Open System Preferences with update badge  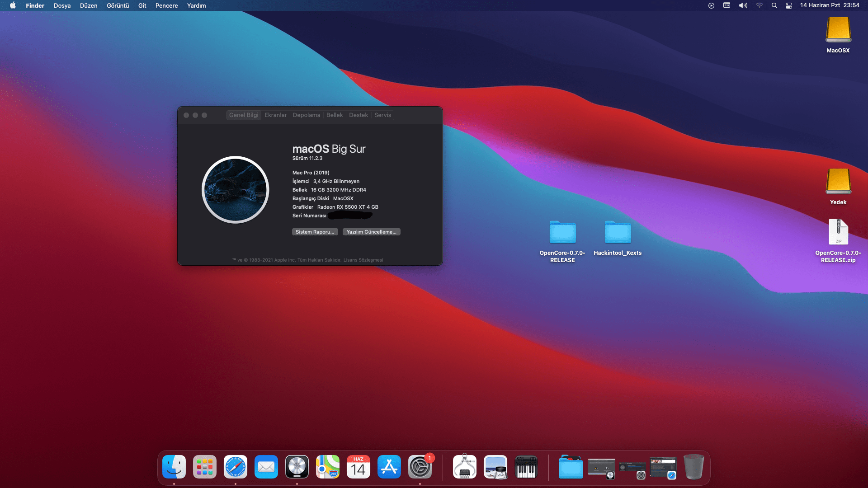point(420,467)
